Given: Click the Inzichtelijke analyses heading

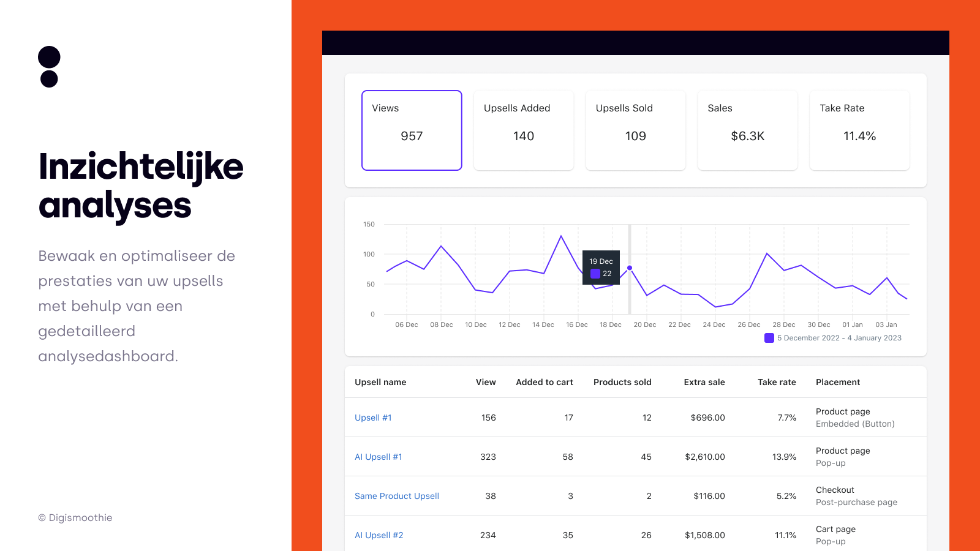Looking at the screenshot, I should coord(141,186).
